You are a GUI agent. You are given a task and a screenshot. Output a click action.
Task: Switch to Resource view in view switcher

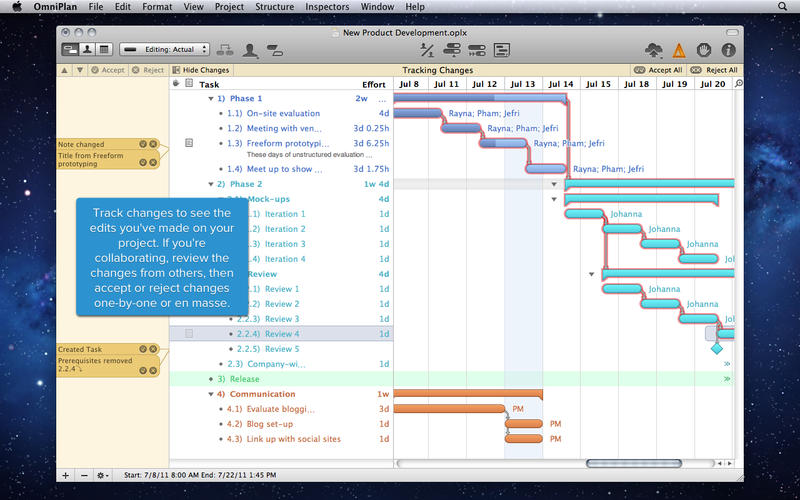(x=87, y=49)
